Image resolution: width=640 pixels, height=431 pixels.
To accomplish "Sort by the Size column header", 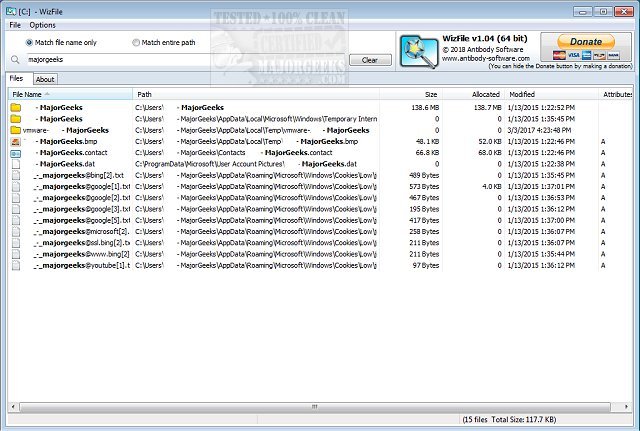I will click(x=411, y=94).
